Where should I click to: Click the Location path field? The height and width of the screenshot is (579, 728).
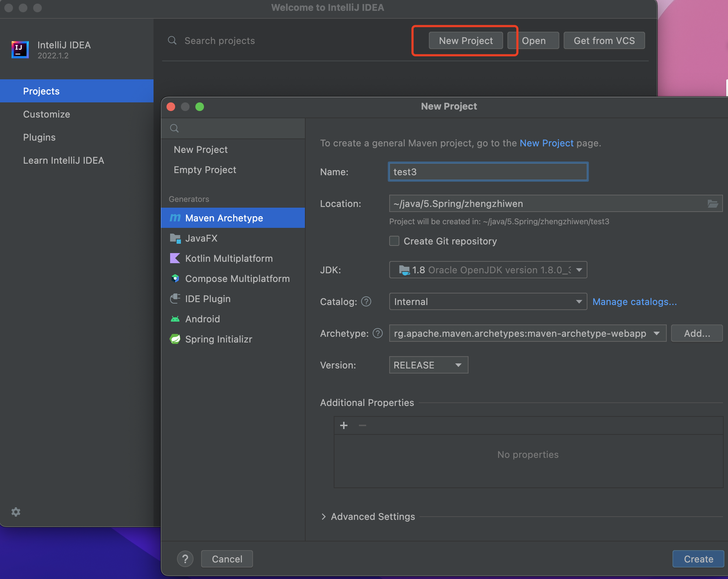[556, 203]
